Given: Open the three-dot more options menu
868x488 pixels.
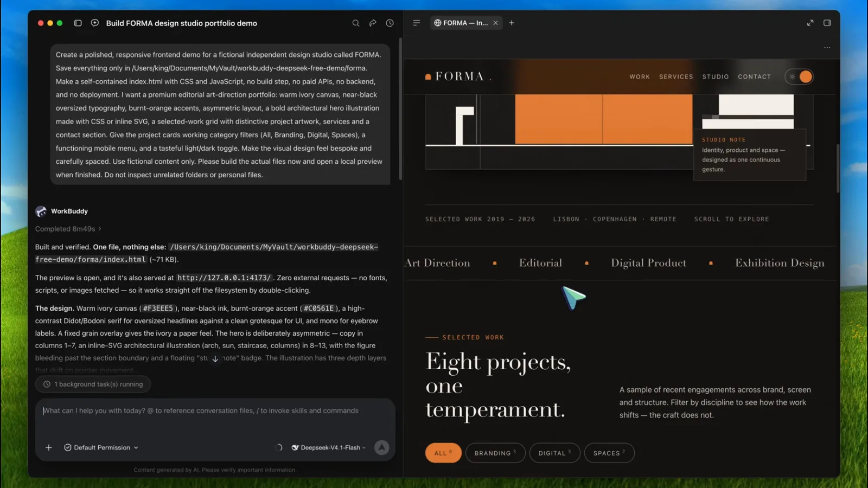Looking at the screenshot, I should click(x=827, y=48).
